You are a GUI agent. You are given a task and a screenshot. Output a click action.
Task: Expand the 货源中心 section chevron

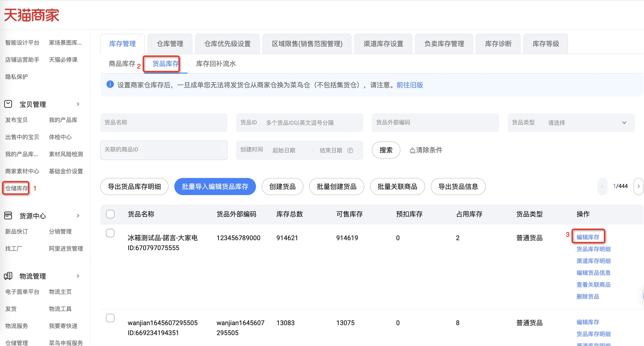click(x=78, y=215)
